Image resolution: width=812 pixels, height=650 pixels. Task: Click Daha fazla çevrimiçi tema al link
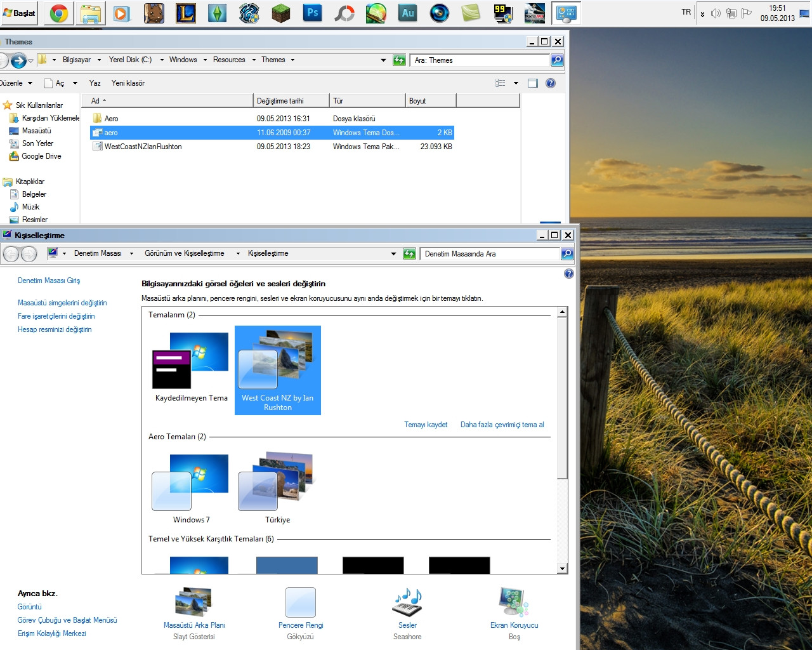(x=502, y=425)
